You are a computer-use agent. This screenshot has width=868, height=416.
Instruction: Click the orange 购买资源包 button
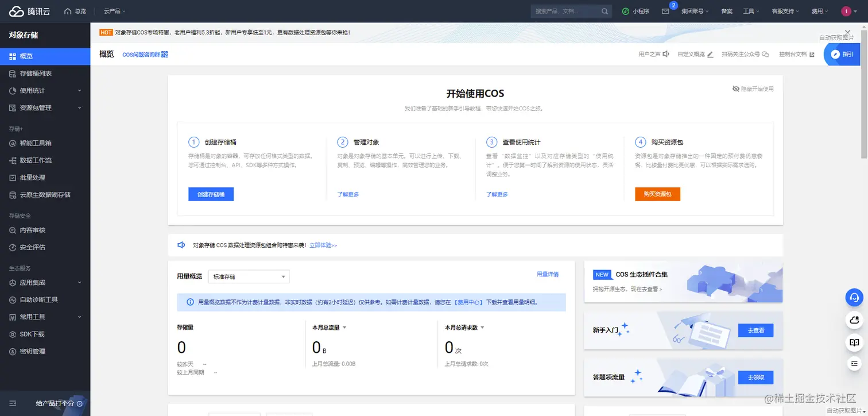(657, 194)
